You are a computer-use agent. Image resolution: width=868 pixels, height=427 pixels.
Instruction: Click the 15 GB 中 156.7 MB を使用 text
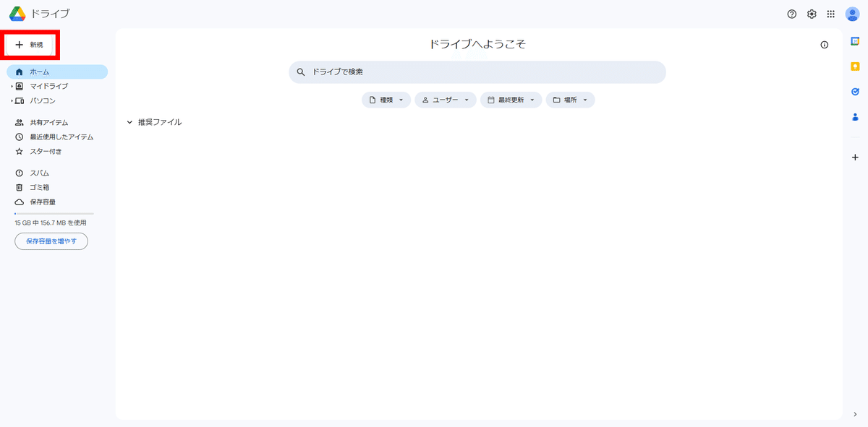coord(51,223)
